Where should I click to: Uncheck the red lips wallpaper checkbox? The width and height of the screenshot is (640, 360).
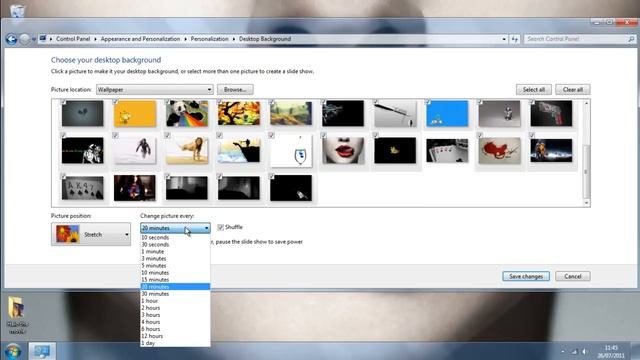pos(324,135)
